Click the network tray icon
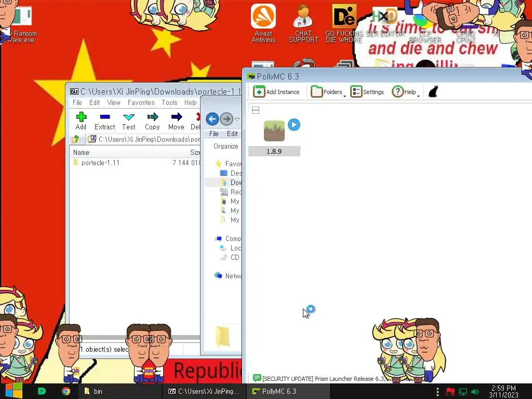The image size is (532, 399). tap(463, 392)
